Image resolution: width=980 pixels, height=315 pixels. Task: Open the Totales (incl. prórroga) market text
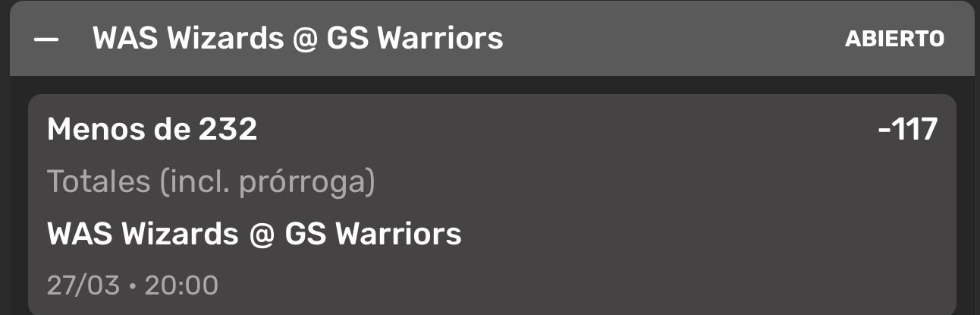point(211,182)
